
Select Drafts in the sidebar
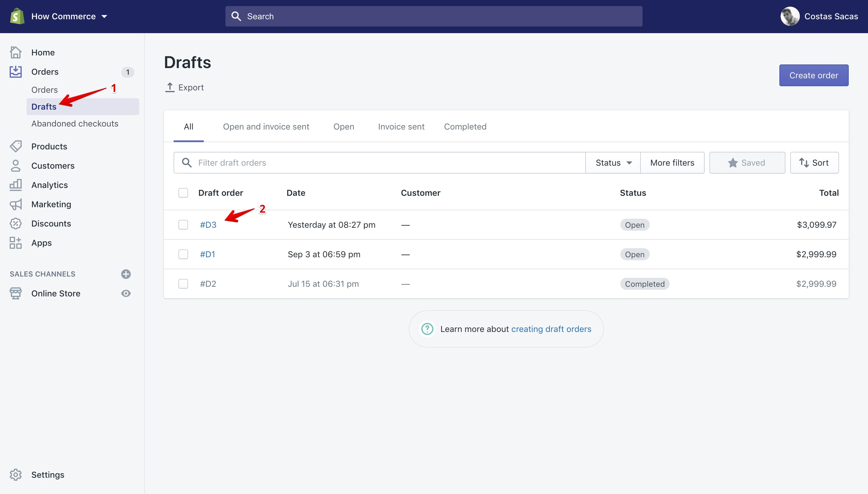click(x=83, y=107)
